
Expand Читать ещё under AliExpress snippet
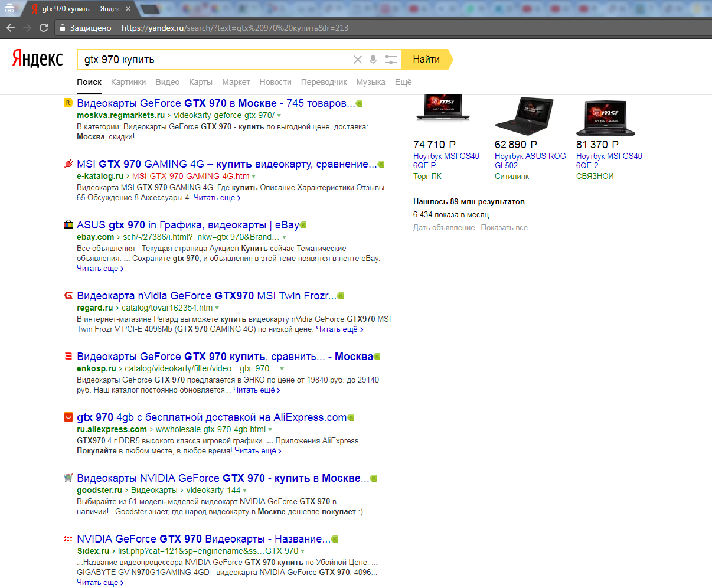(258, 451)
